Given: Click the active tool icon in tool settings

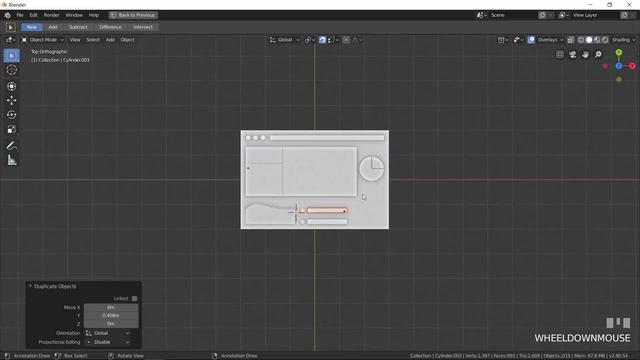Looking at the screenshot, I should point(11,27).
